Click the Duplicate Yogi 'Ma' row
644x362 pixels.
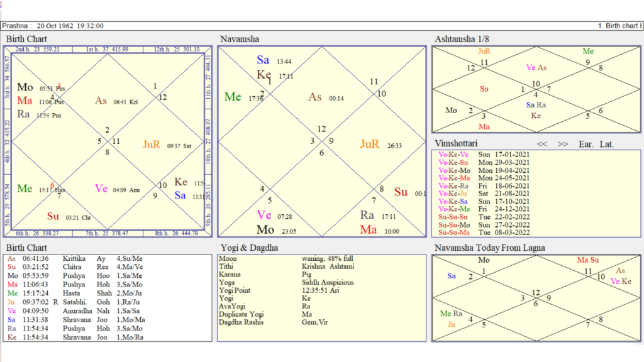265,314
